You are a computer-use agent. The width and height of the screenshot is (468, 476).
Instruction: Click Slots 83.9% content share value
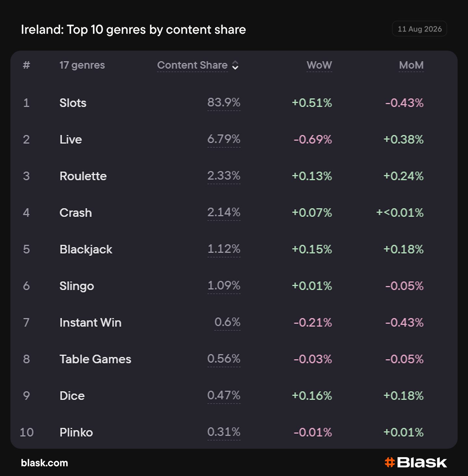pos(224,103)
